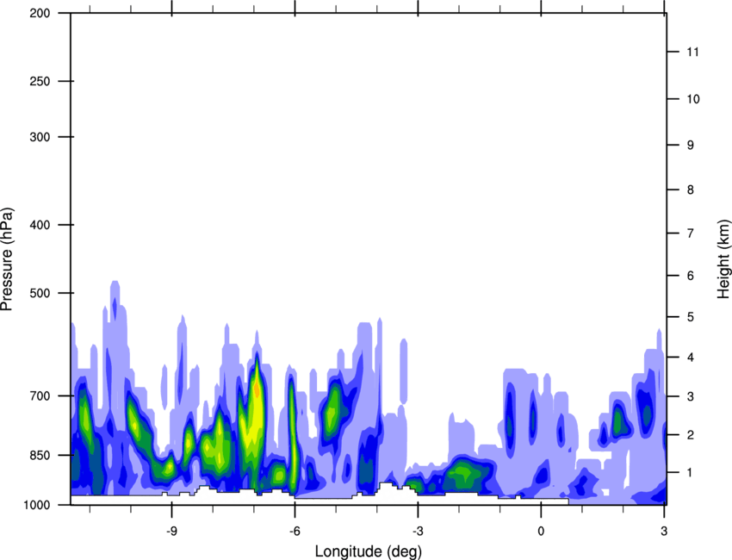
Task: Click the "Height (km)" axis title
Action: tap(723, 258)
